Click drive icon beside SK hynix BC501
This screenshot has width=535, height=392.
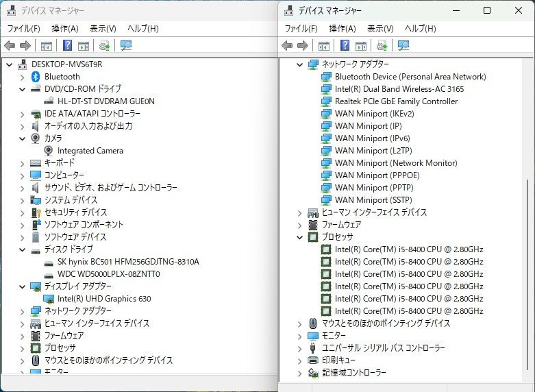pos(49,263)
